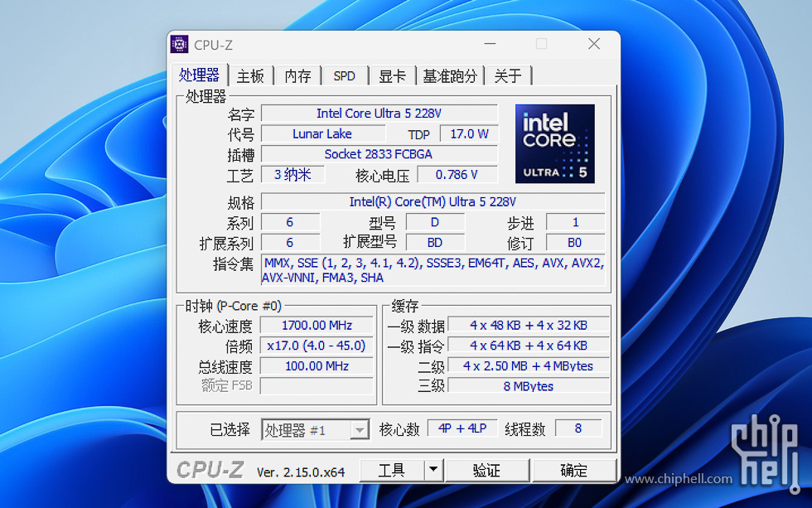Click the 确定 button
Screen dimensions: 812x508
pos(573,470)
